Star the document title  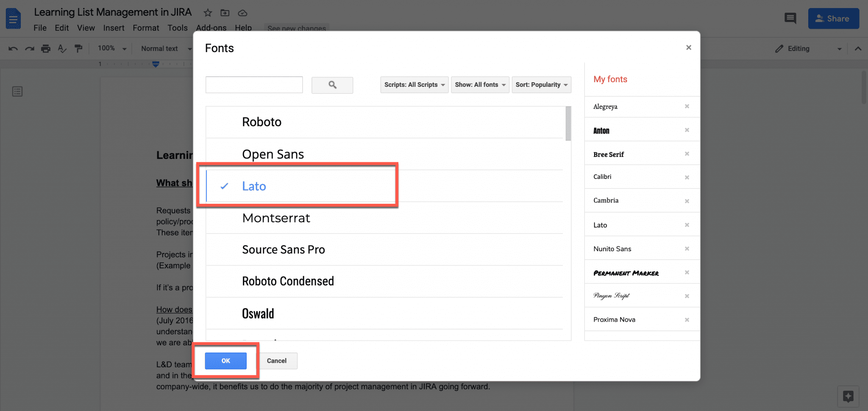click(207, 13)
